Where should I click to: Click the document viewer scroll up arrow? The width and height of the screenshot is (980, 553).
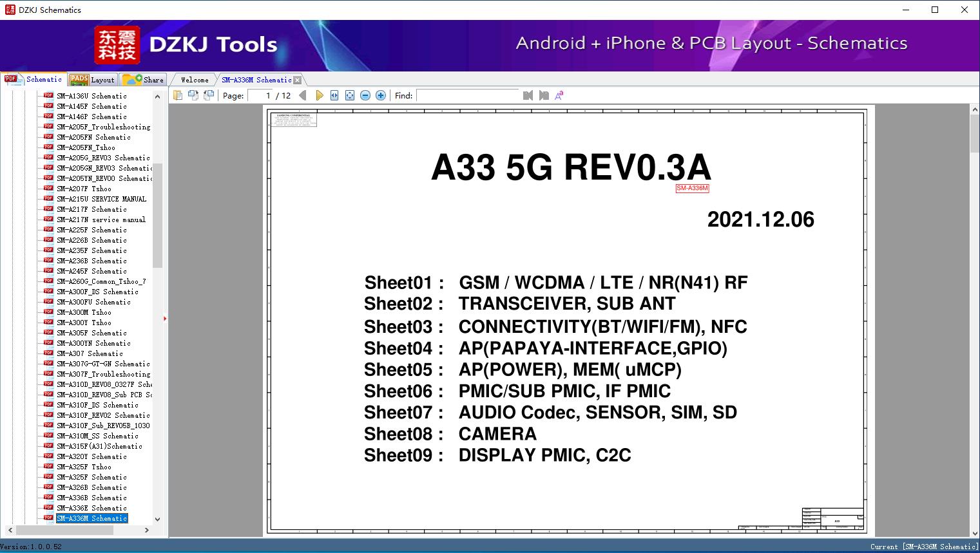975,110
